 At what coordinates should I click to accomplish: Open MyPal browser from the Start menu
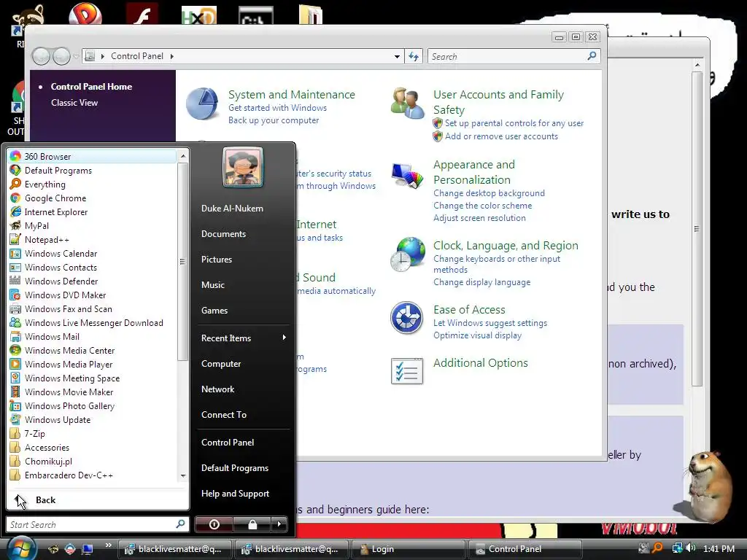[x=91, y=226]
